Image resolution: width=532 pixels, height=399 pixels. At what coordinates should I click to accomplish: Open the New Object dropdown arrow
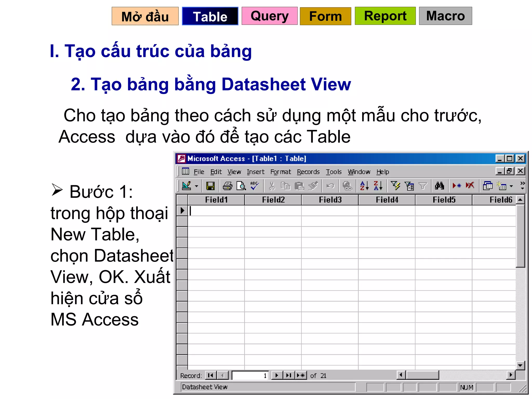click(x=511, y=186)
